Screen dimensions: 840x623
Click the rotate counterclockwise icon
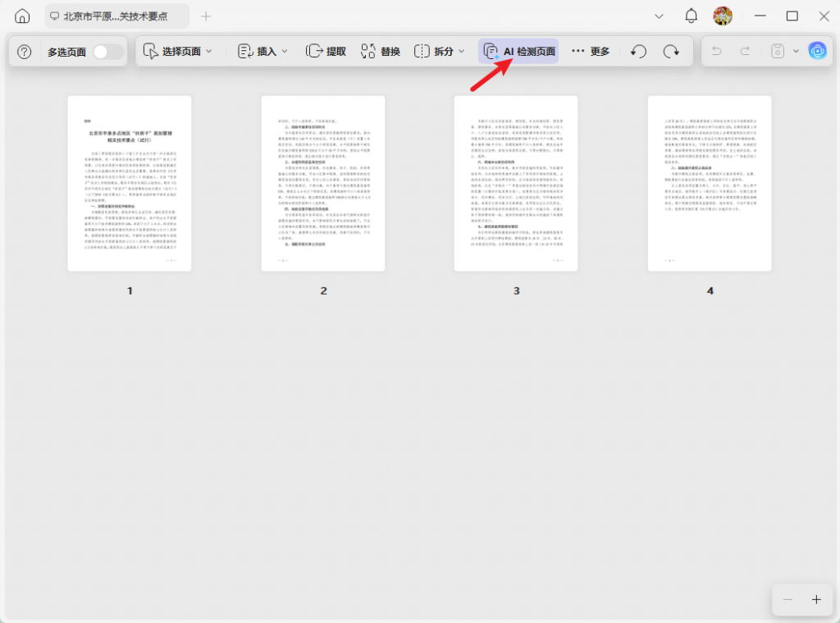pyautogui.click(x=638, y=52)
